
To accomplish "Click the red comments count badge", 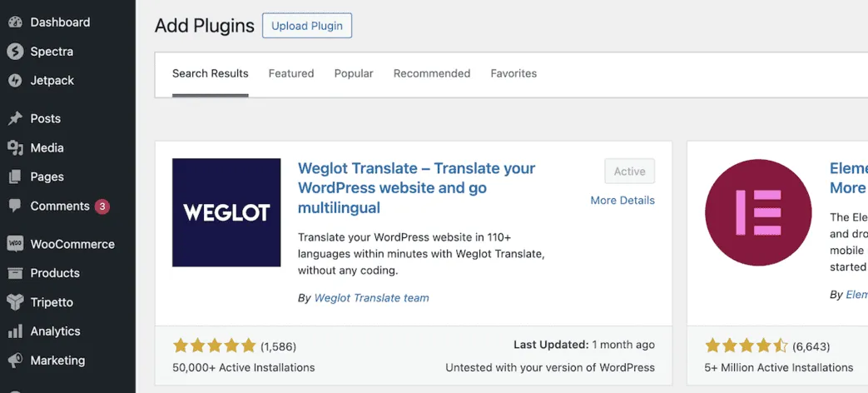I will click(102, 206).
